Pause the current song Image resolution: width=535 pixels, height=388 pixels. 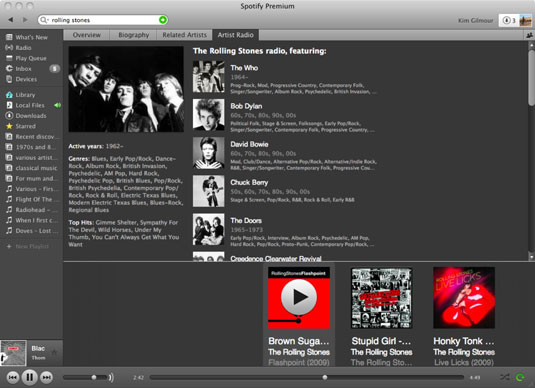pyautogui.click(x=30, y=377)
